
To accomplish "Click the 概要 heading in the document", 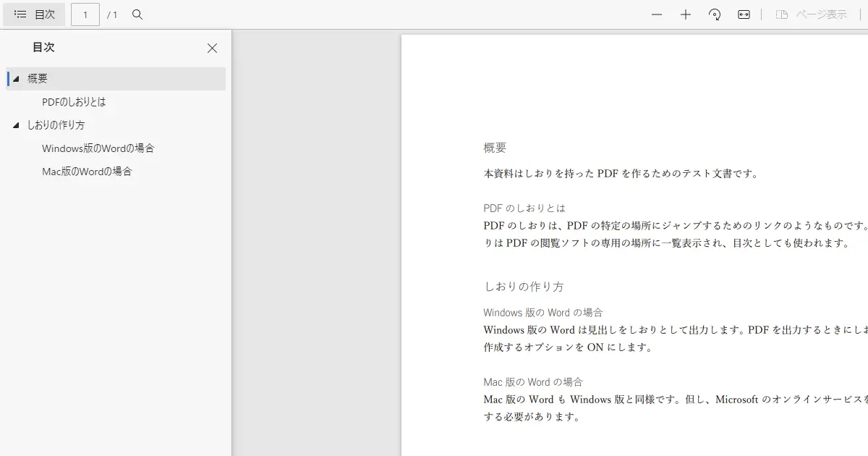I will 495,148.
